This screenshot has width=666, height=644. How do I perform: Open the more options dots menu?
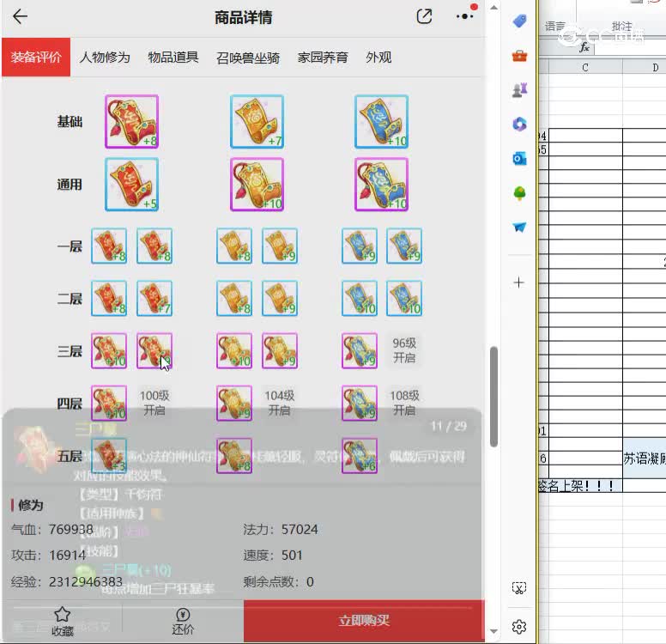click(x=464, y=16)
